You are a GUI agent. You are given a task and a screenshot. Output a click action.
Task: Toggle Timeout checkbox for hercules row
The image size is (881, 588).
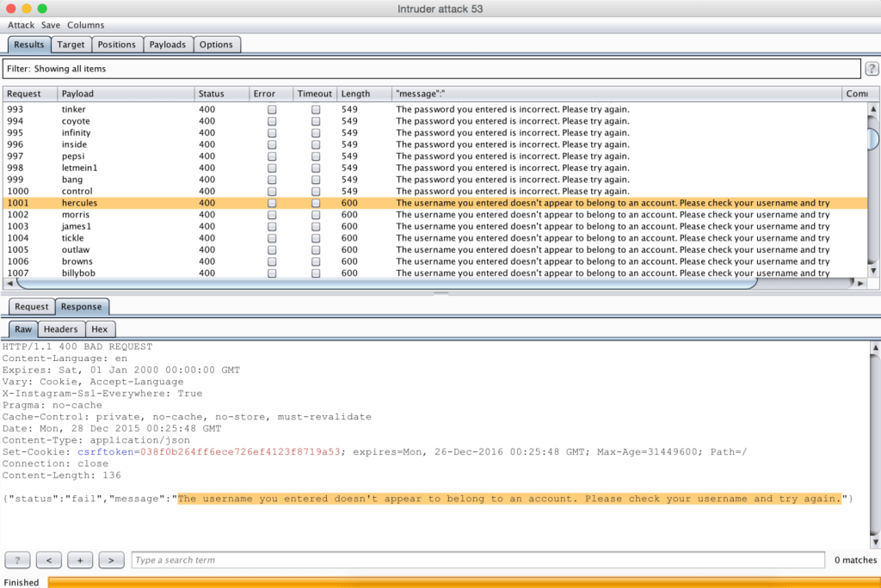coord(316,203)
